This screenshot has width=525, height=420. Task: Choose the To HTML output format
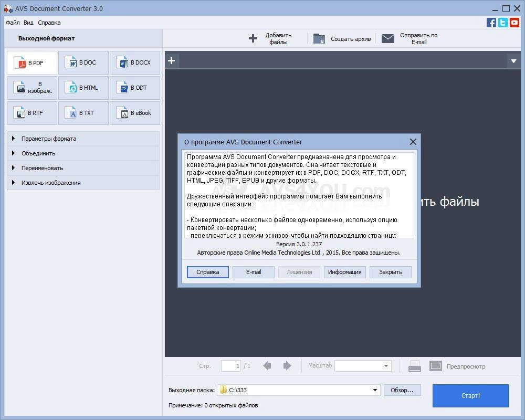(83, 88)
